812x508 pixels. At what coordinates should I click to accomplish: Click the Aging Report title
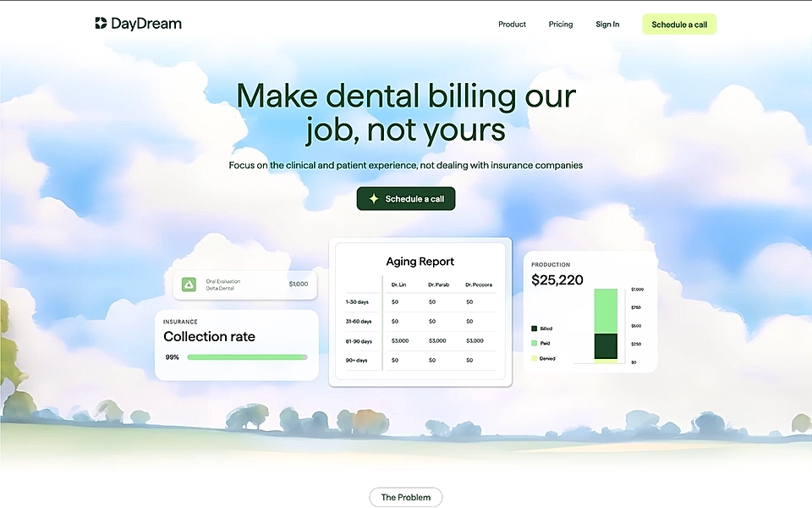pyautogui.click(x=420, y=262)
